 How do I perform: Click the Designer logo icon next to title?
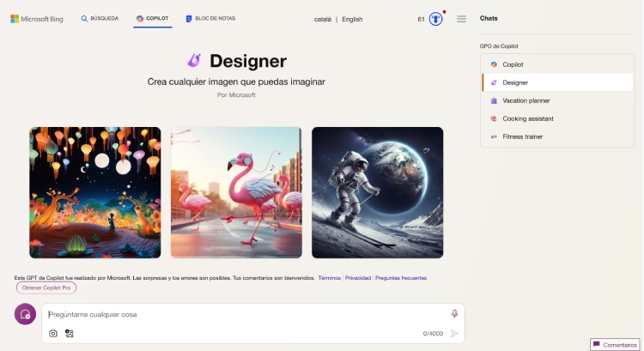tap(194, 61)
